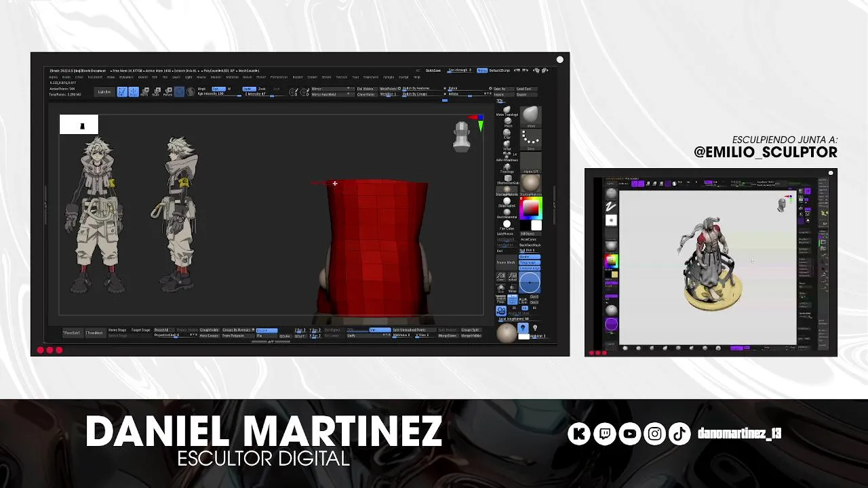This screenshot has height=488, width=868.
Task: Select the IMM Primitives brush
Action: 507,156
